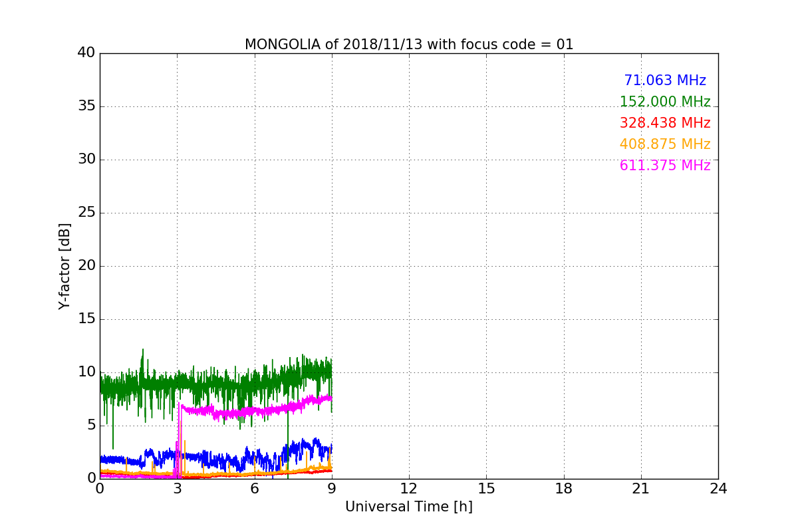Click the y-axis tick value 15
This screenshot has width=798, height=532.
86,319
